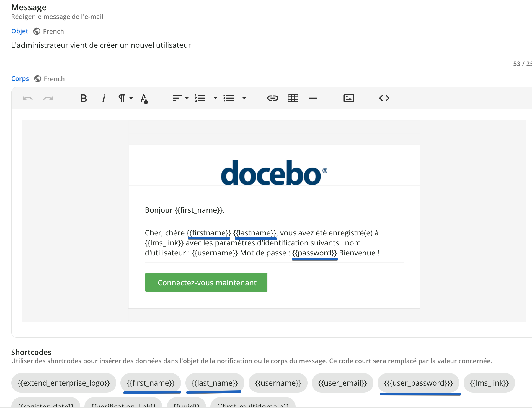Screen dimensions: 532x408
Task: Click the Redo arrow in editor toolbar
Action: tap(48, 98)
